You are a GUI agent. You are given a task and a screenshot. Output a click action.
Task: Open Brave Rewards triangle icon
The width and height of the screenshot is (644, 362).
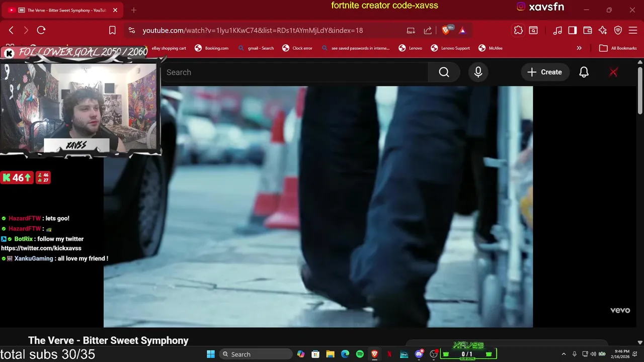[462, 30]
